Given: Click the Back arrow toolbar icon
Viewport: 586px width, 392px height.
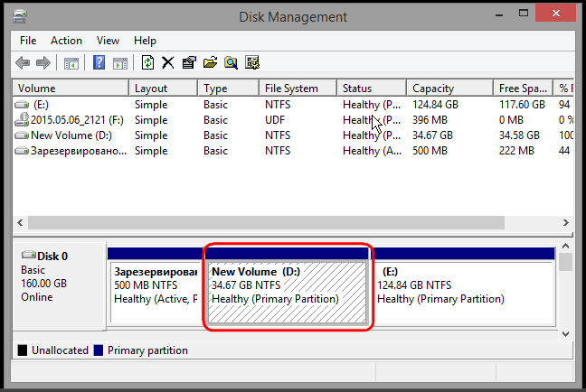Looking at the screenshot, I should click(23, 62).
